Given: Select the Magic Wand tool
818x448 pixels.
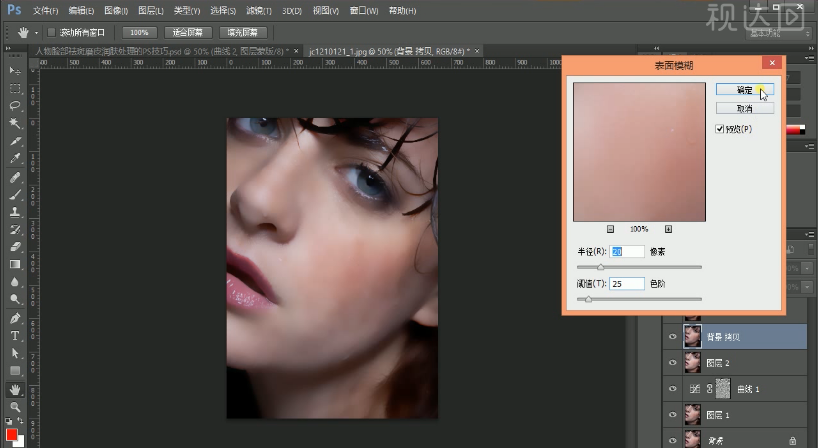Looking at the screenshot, I should pos(15,124).
